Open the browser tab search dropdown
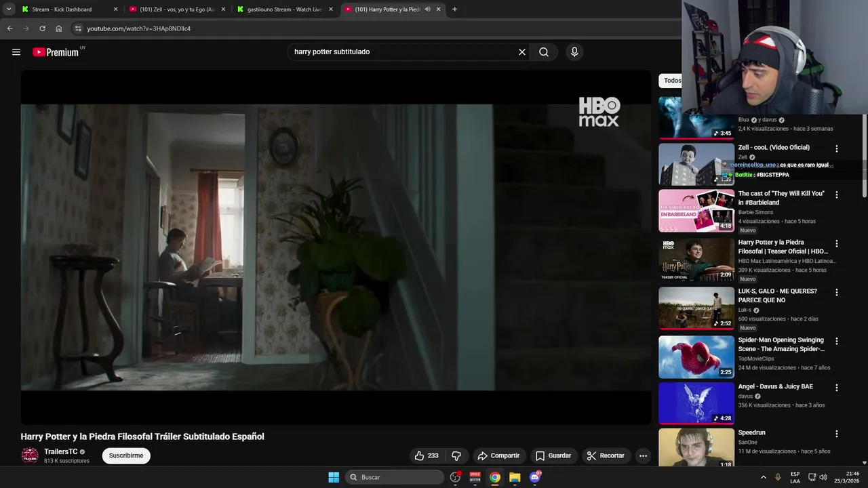 9,9
